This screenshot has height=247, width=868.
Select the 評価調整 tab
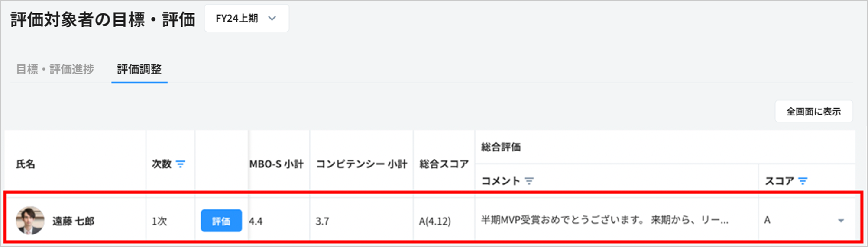coord(139,69)
